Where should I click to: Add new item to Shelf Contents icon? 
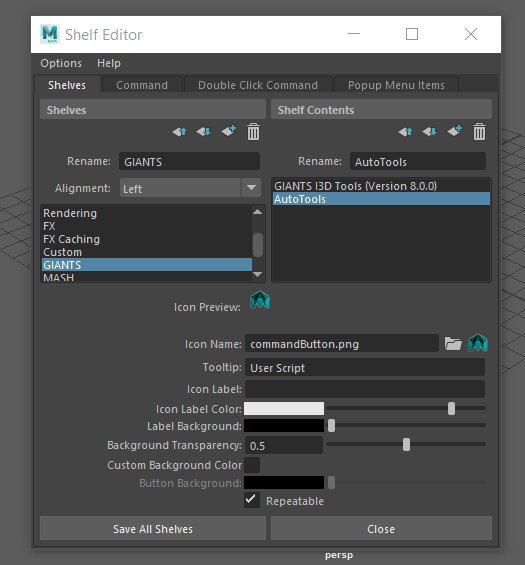tap(455, 131)
